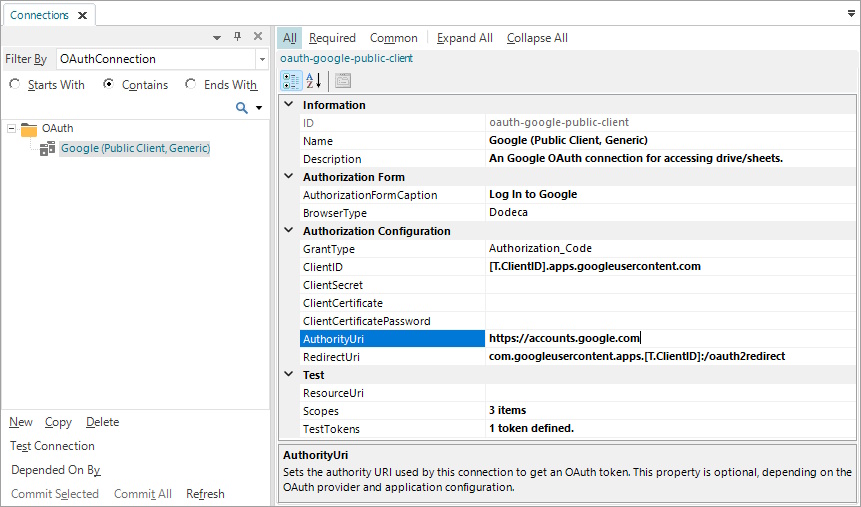The image size is (861, 507).
Task: Open panel window position menu arrow
Action: pyautogui.click(x=217, y=37)
